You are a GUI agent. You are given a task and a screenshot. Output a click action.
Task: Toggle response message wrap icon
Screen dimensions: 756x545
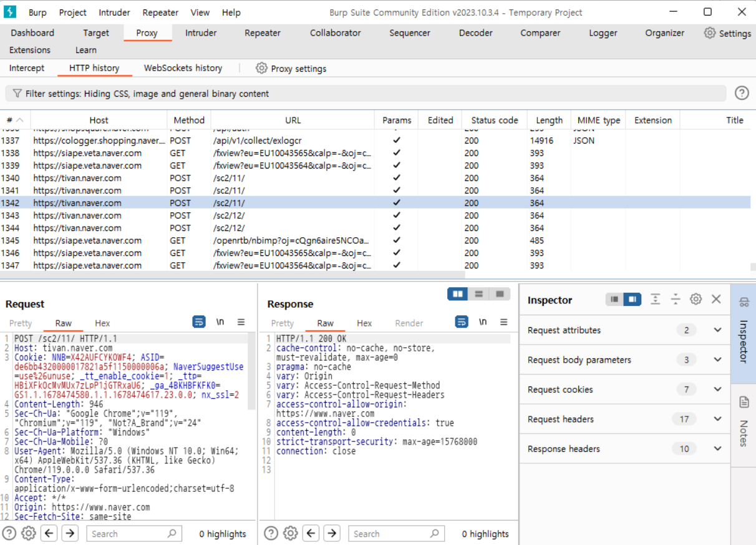462,322
